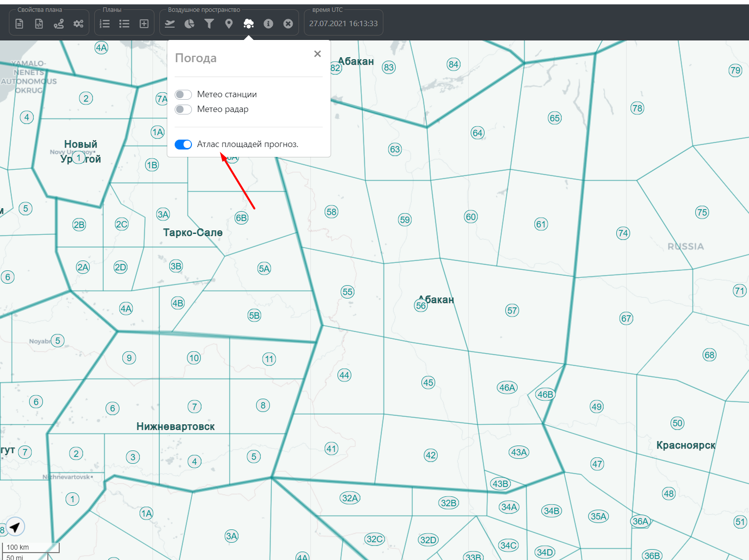Screen dimensions: 749x560
Task: Click the airplane landing icon
Action: tap(170, 24)
